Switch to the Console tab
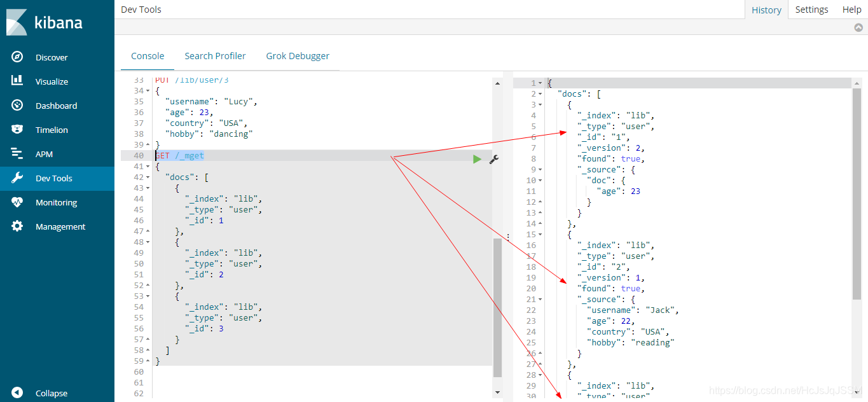The image size is (868, 402). [148, 56]
